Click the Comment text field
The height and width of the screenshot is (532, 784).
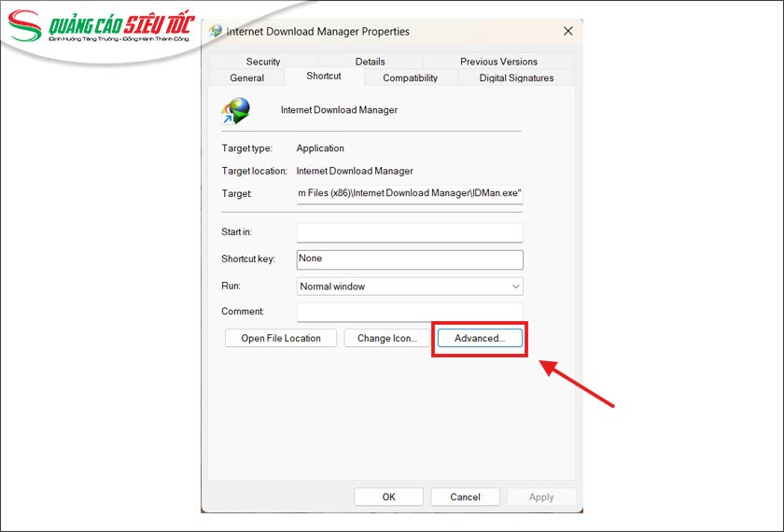[x=409, y=312]
